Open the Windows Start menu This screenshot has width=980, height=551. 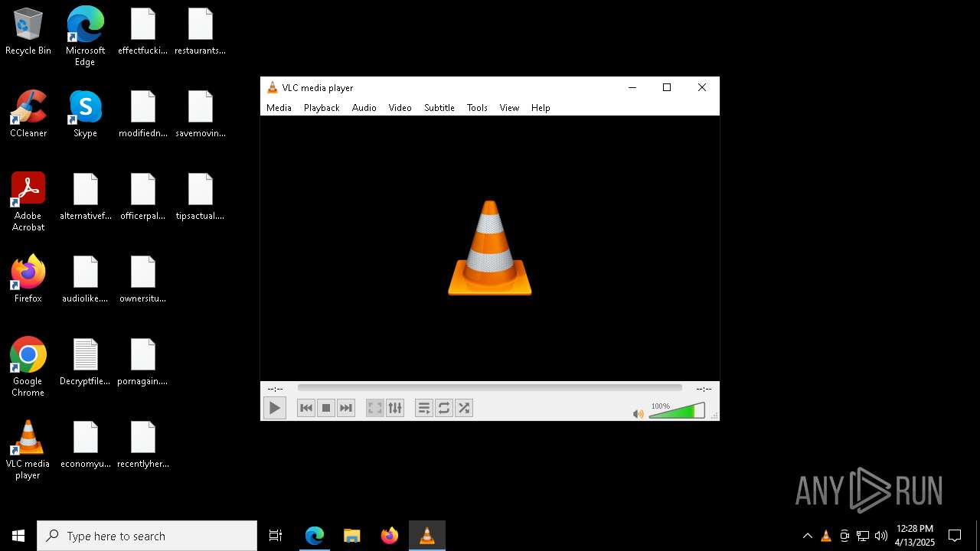[x=18, y=536]
